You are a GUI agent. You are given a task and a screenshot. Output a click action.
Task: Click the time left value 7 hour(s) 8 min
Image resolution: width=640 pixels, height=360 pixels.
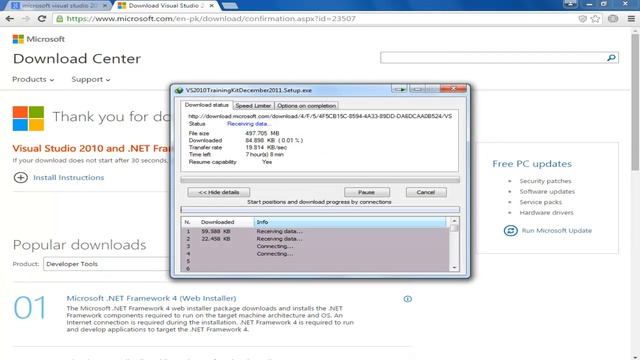[264, 155]
